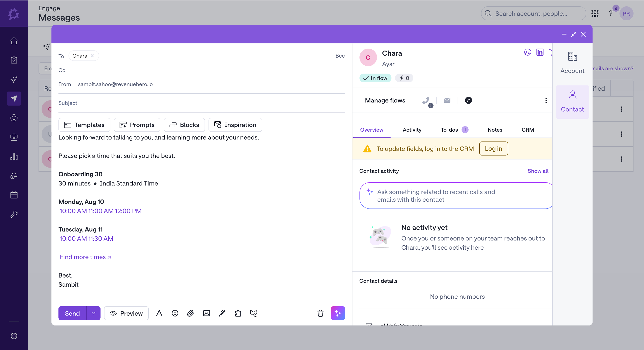Click the compass icon beside Manage flows

(x=468, y=100)
